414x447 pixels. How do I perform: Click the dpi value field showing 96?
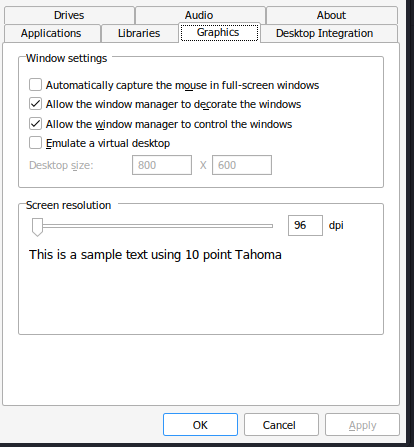pos(305,226)
